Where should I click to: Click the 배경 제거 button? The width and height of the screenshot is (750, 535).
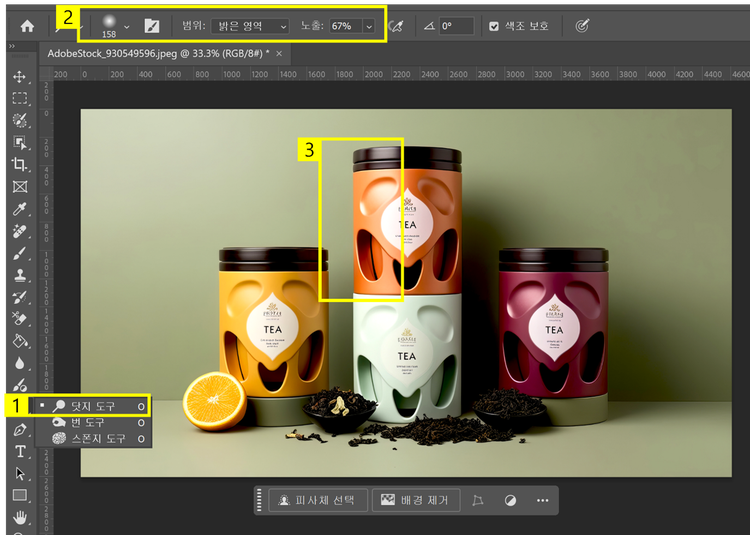click(x=415, y=500)
